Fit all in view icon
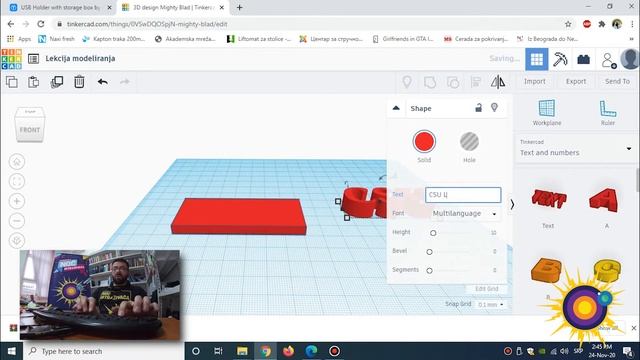Viewport: 640px width, 360px height. coord(17,181)
